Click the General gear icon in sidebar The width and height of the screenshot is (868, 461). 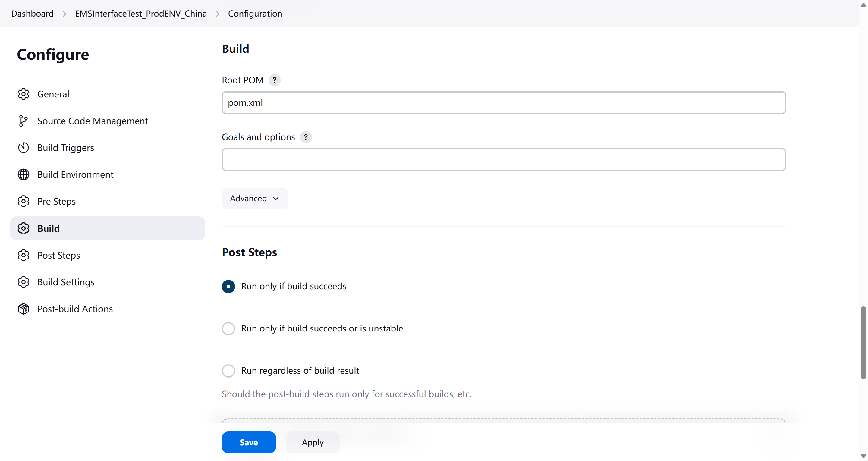23,94
